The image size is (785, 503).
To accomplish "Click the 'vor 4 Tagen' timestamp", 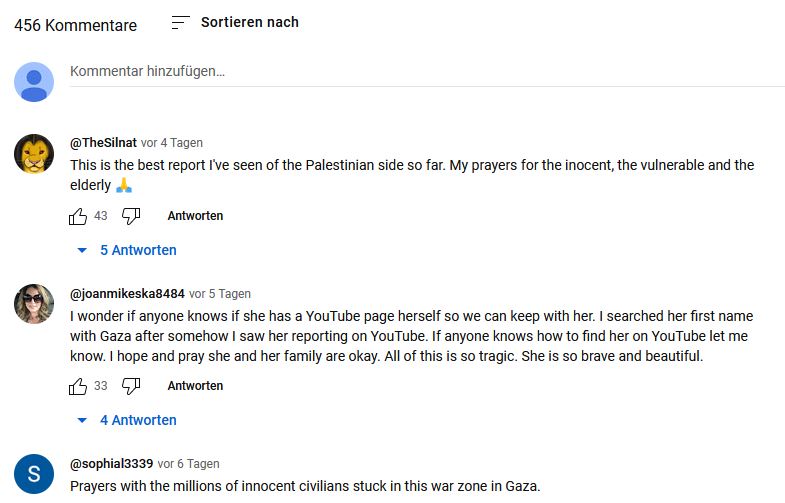I will [x=172, y=143].
